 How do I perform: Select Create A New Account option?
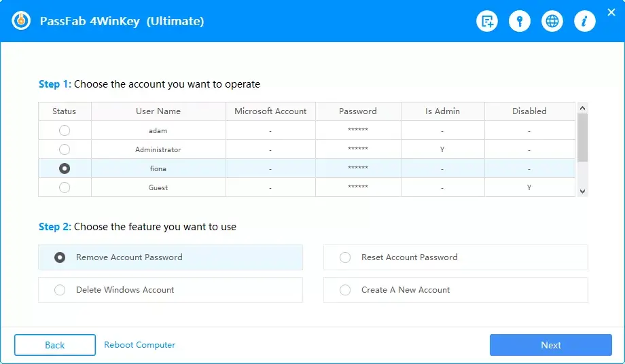(345, 290)
